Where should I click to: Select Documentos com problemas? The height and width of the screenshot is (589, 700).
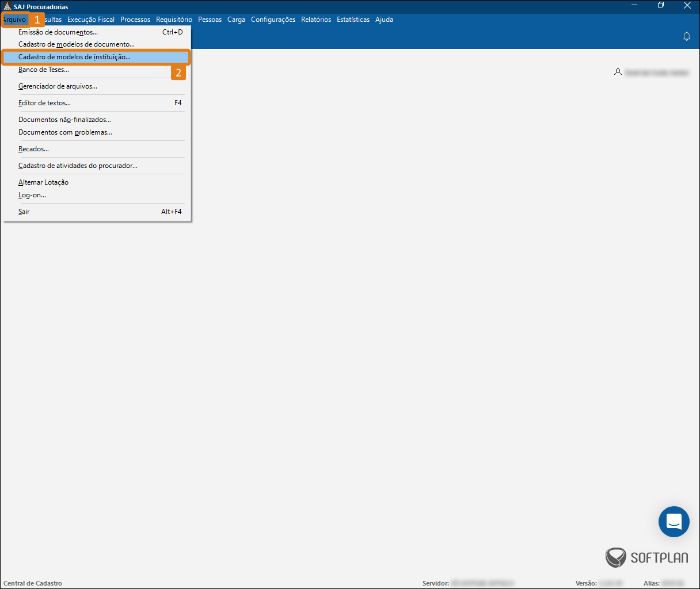coord(65,132)
